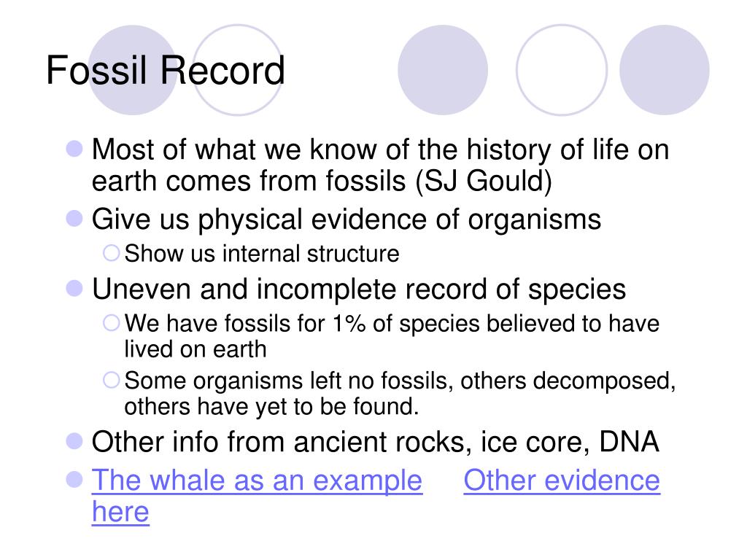Click the filled lavender circle behind 'Fossil'
The height and width of the screenshot is (560, 747).
click(133, 70)
